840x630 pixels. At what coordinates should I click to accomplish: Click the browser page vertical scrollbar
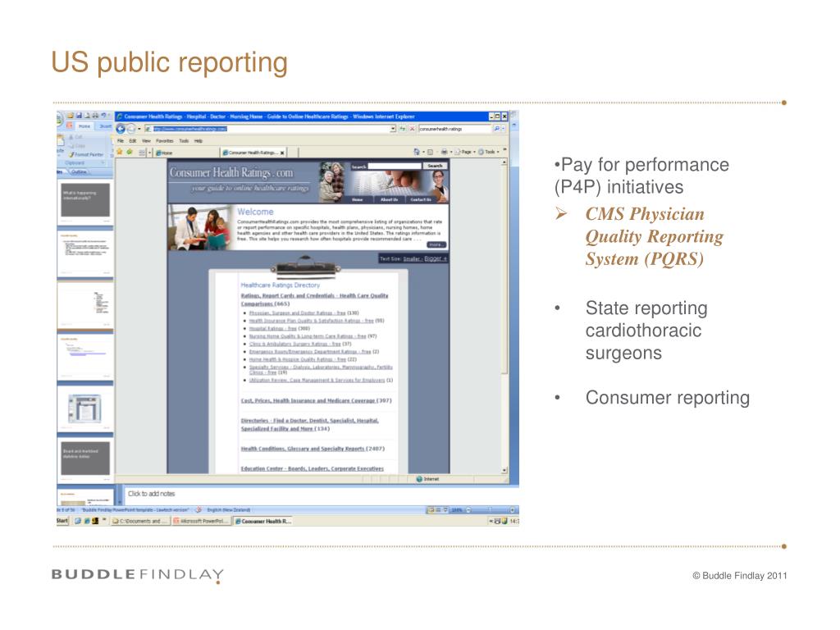point(504,316)
